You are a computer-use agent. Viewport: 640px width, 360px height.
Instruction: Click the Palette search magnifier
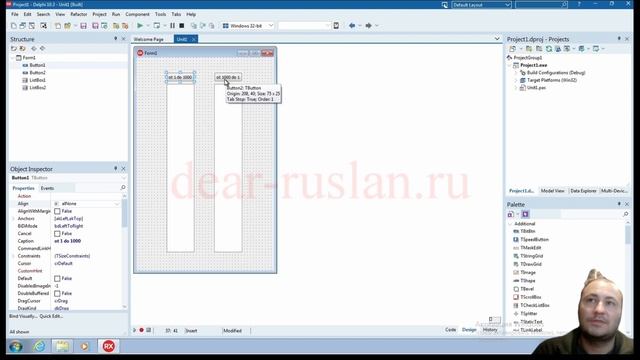(x=626, y=214)
